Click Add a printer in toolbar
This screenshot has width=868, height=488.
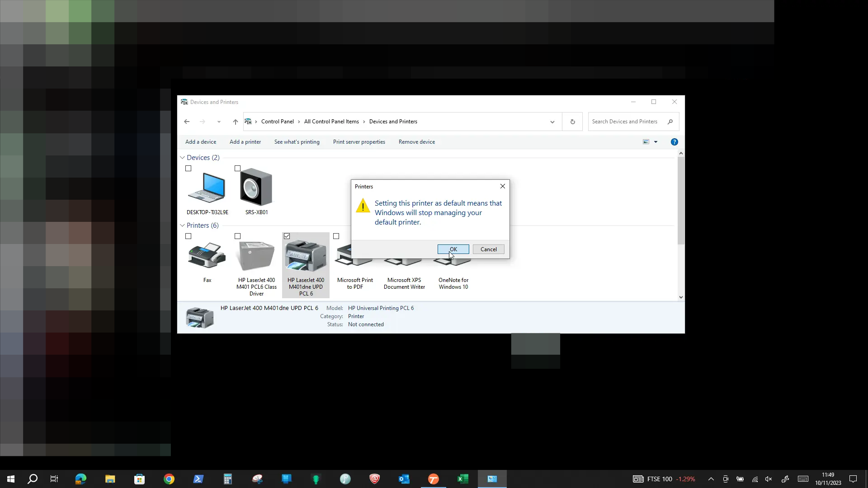pos(245,142)
